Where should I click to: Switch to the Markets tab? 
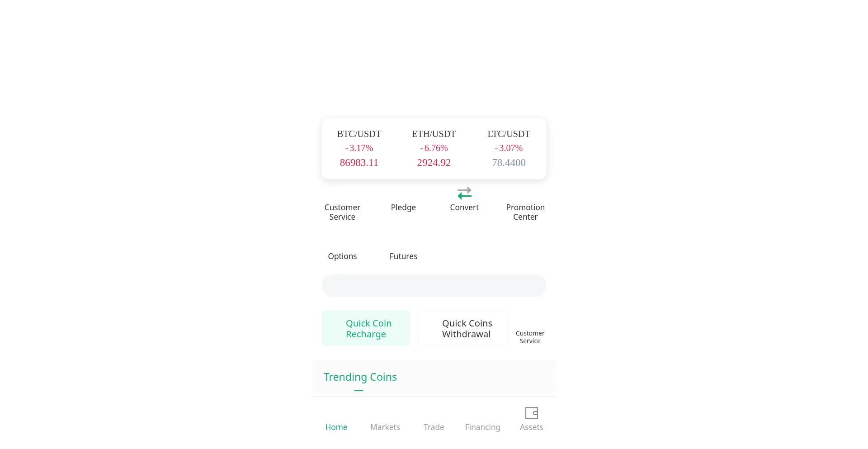385,427
